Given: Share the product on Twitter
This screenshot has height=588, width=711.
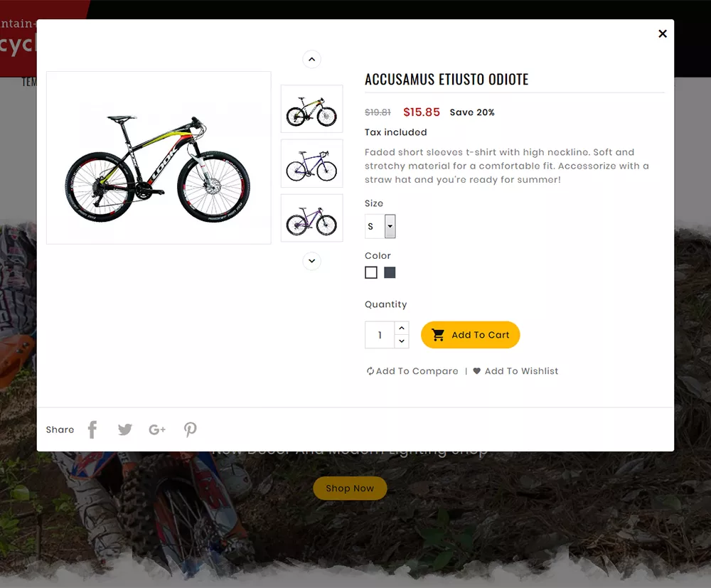Looking at the screenshot, I should 124,429.
